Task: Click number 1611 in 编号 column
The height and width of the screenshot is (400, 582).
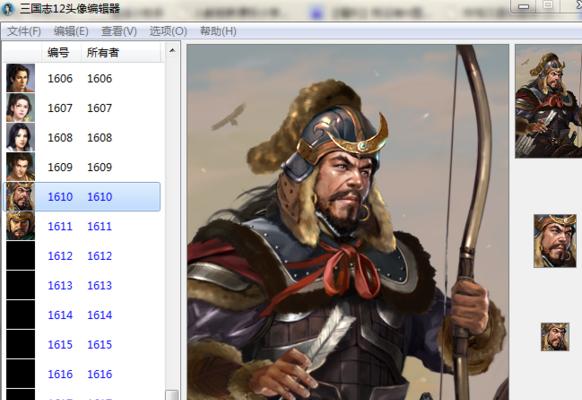Action: point(60,226)
